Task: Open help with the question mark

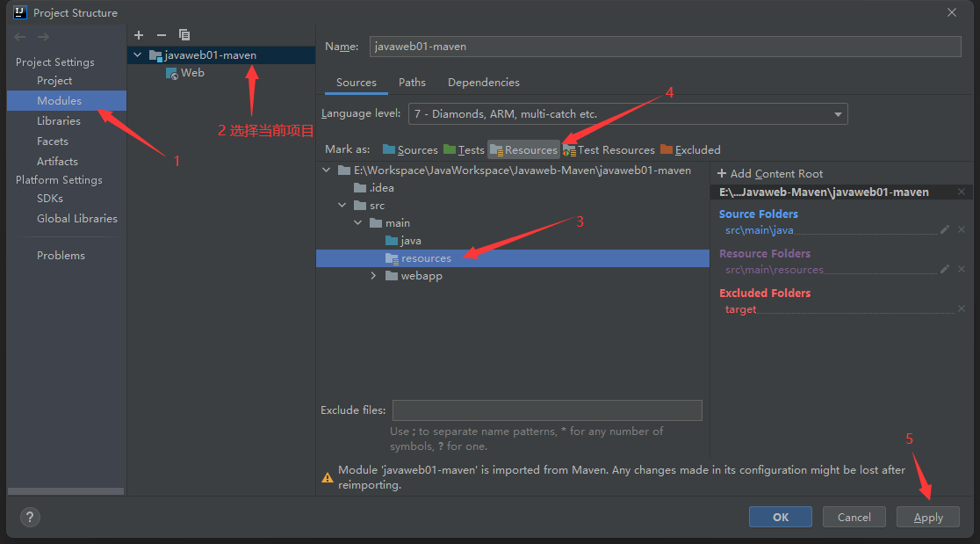Action: pos(29,517)
